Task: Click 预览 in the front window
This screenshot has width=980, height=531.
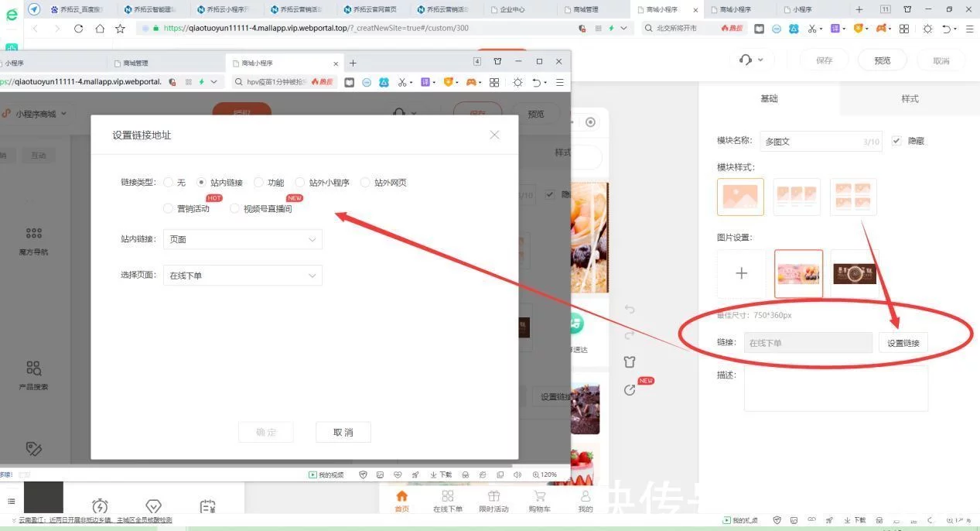Action: pyautogui.click(x=536, y=114)
